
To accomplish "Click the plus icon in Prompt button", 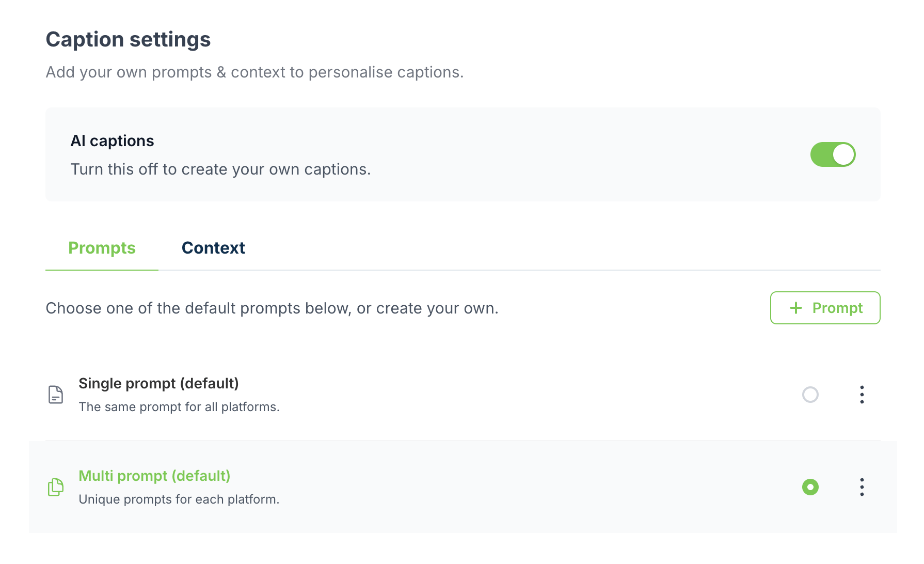I will click(796, 308).
